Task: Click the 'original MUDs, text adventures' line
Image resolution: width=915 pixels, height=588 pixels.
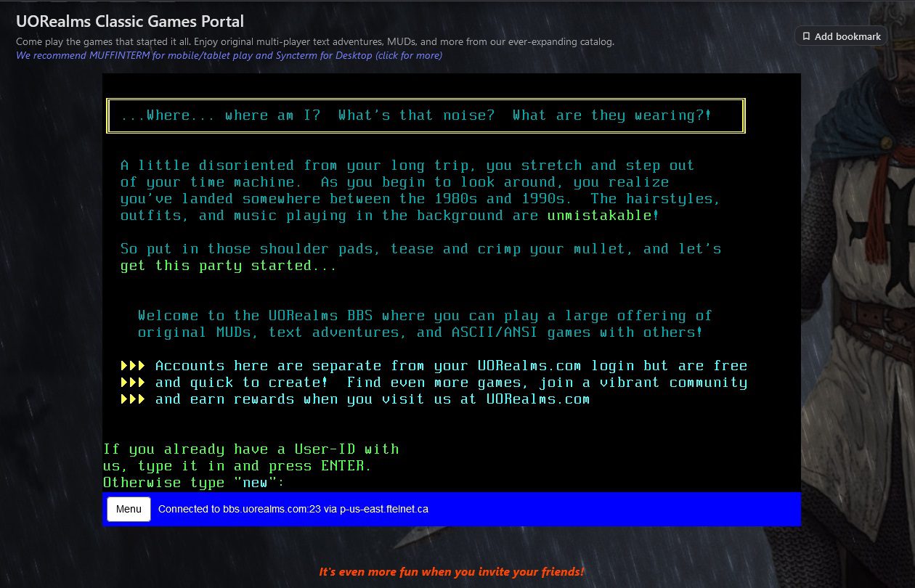Action: coord(420,332)
